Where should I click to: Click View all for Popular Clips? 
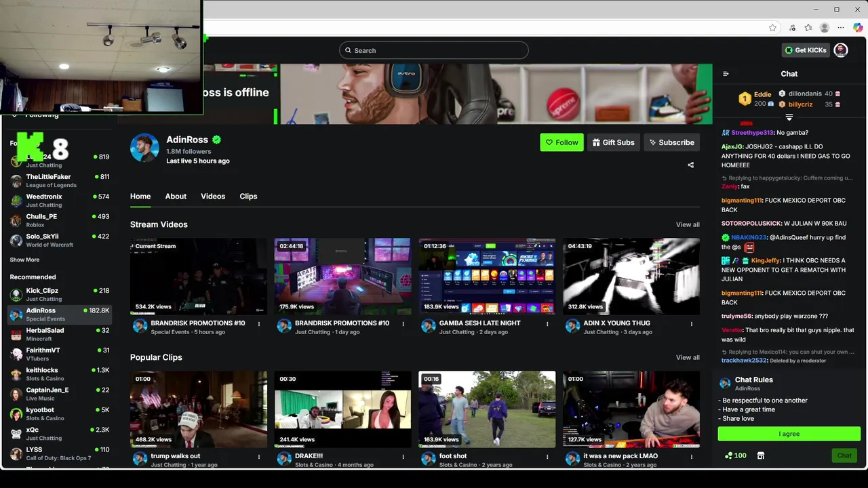(x=688, y=357)
